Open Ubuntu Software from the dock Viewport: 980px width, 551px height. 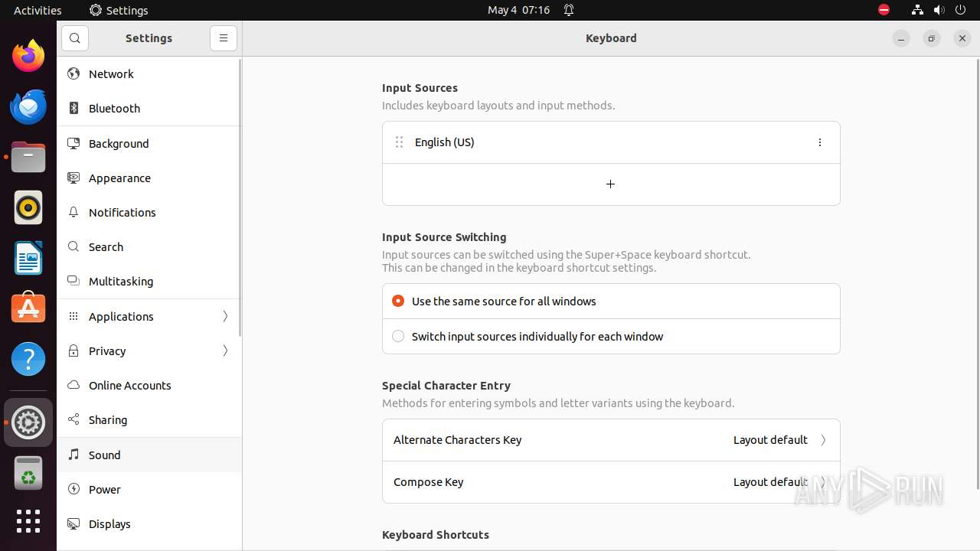(28, 308)
